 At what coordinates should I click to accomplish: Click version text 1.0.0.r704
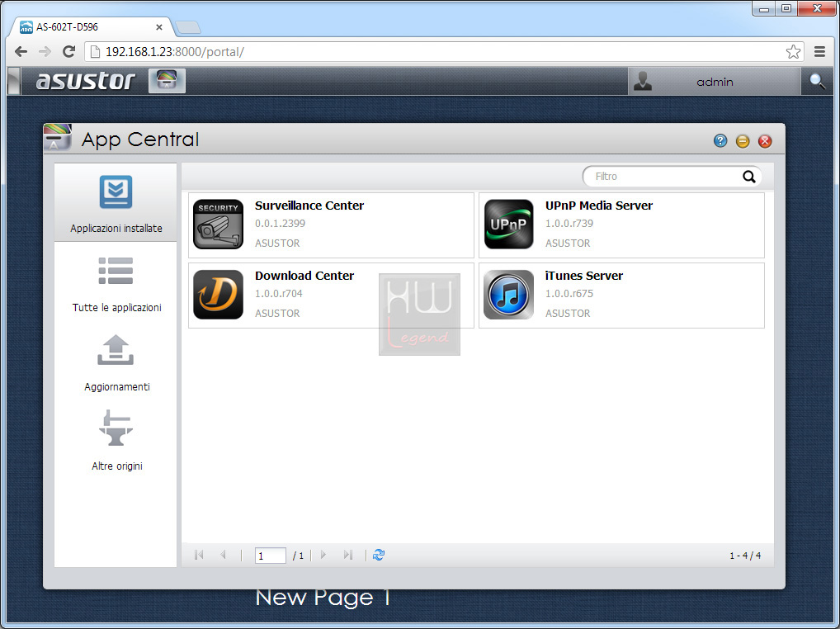point(279,294)
